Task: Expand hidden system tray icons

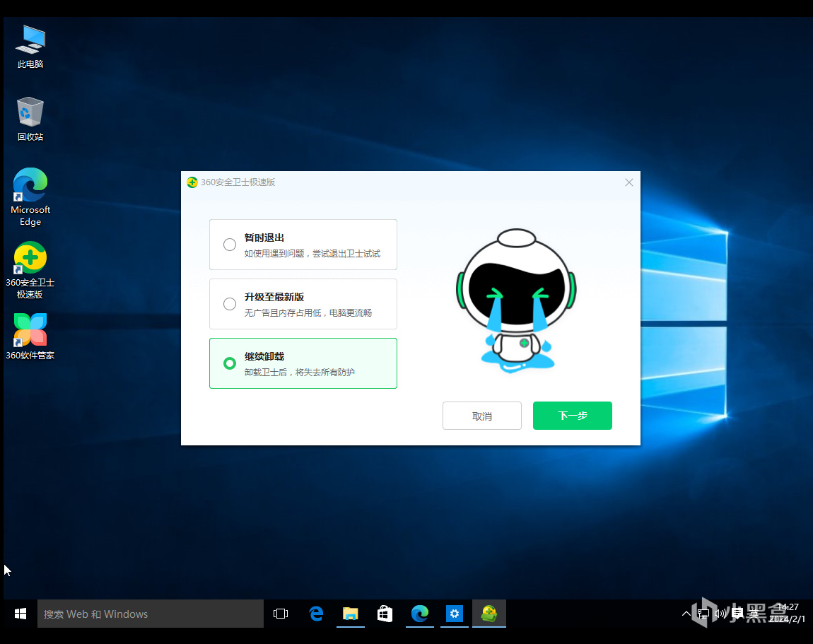Action: pyautogui.click(x=686, y=614)
